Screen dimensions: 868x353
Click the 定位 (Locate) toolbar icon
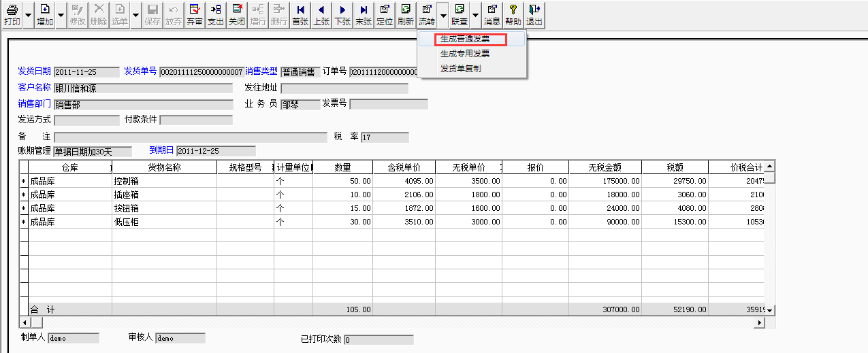[x=385, y=14]
